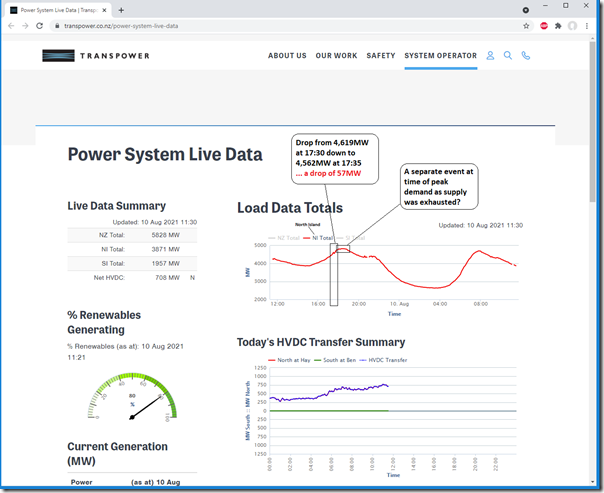
Task: Click the browser back arrow
Action: tap(11, 26)
